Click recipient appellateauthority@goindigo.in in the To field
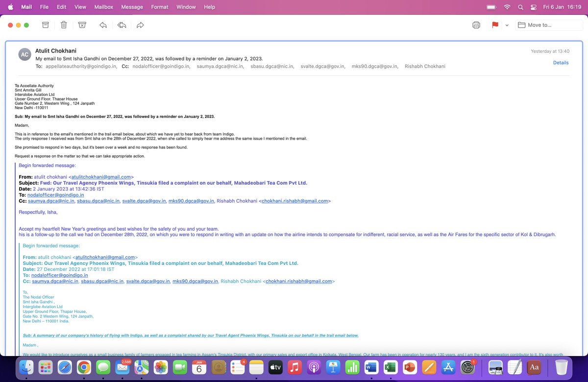This screenshot has height=382, width=588. coord(81,66)
